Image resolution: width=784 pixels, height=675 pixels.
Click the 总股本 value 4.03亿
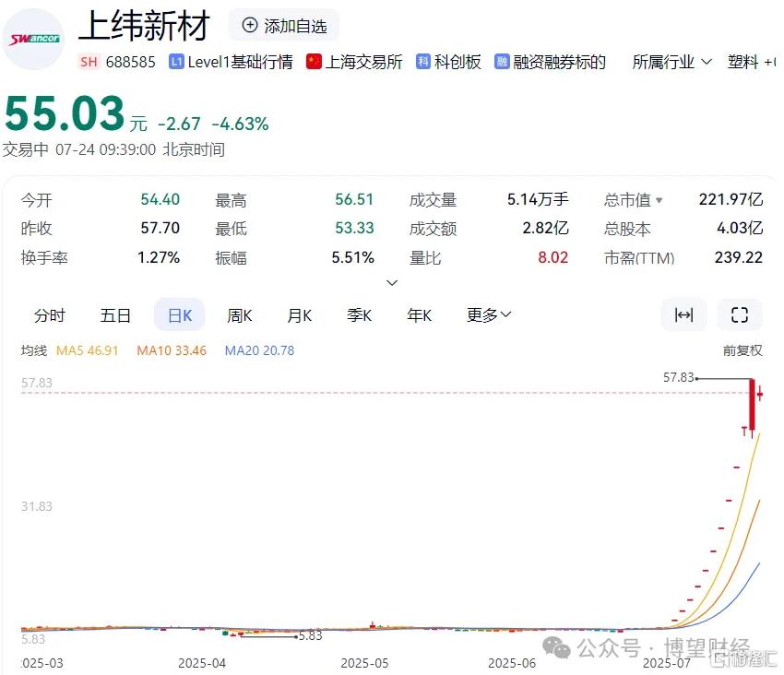click(740, 228)
